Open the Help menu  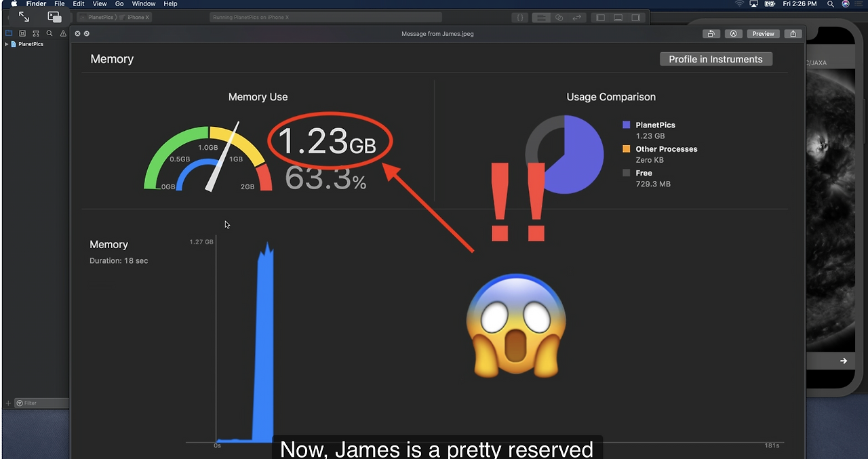click(170, 4)
